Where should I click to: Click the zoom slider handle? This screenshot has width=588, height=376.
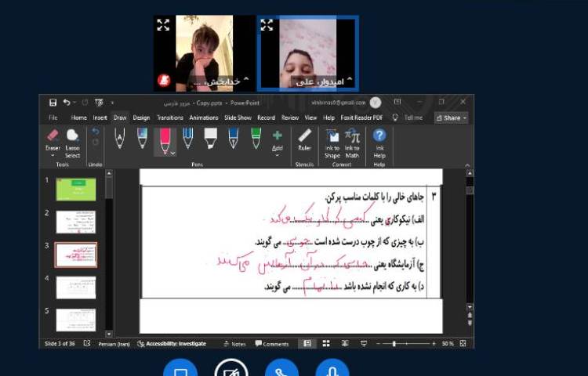coord(394,343)
